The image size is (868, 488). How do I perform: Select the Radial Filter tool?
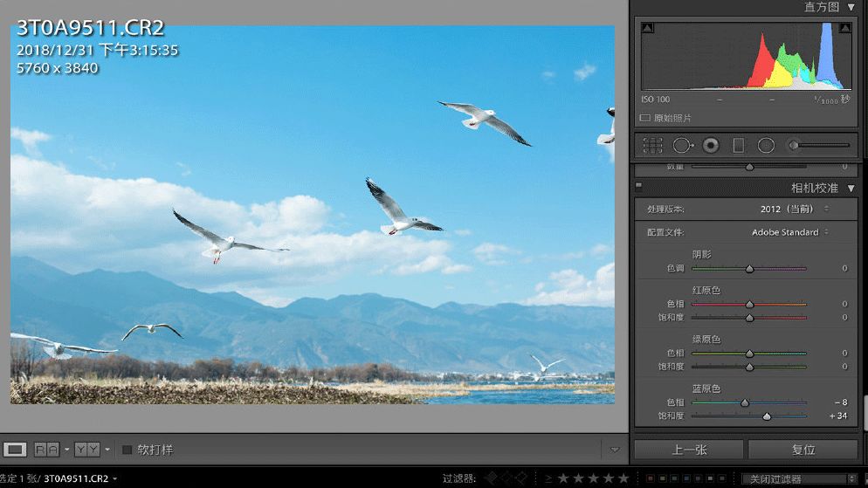pos(766,145)
